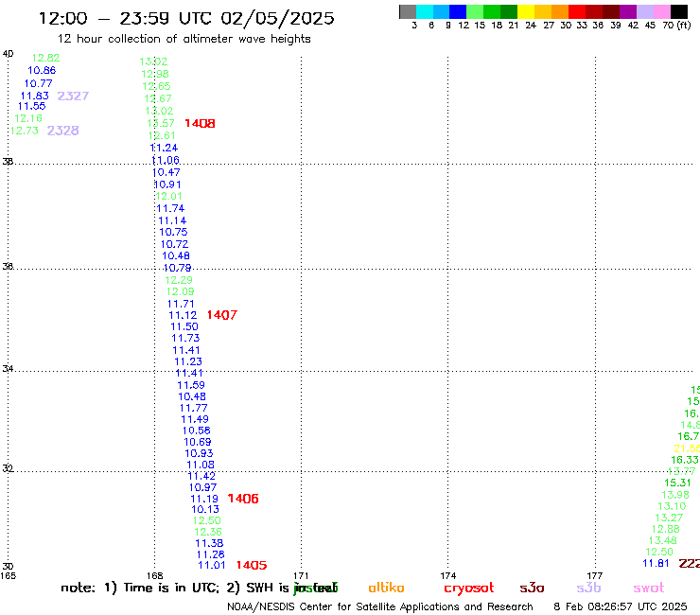Click the pink swatch in the color scale

pos(662,11)
